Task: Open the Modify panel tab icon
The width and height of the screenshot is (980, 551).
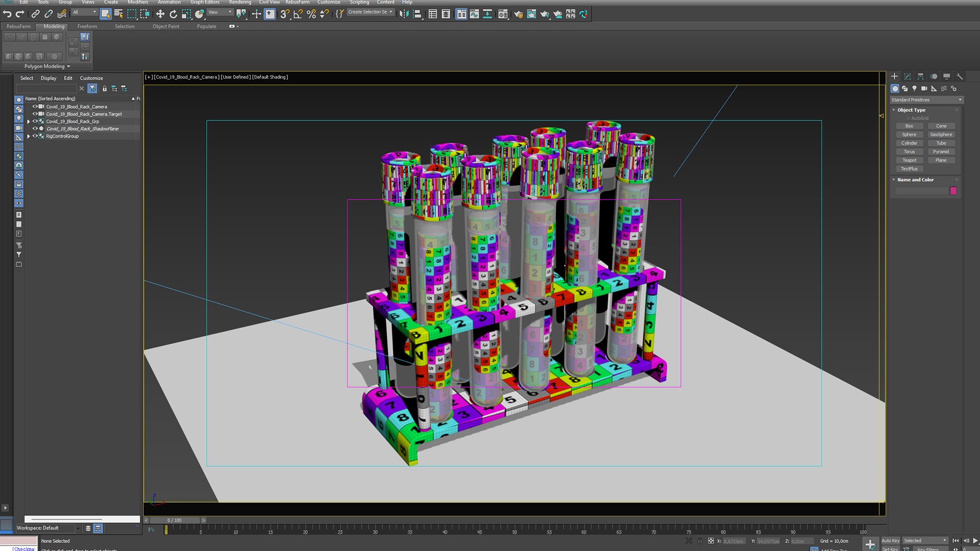Action: click(908, 77)
